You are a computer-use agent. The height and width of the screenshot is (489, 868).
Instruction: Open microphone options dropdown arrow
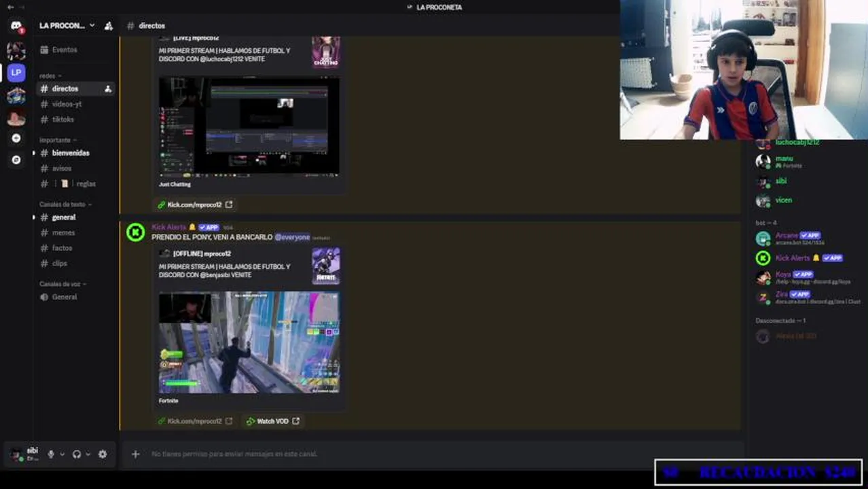[x=62, y=454]
